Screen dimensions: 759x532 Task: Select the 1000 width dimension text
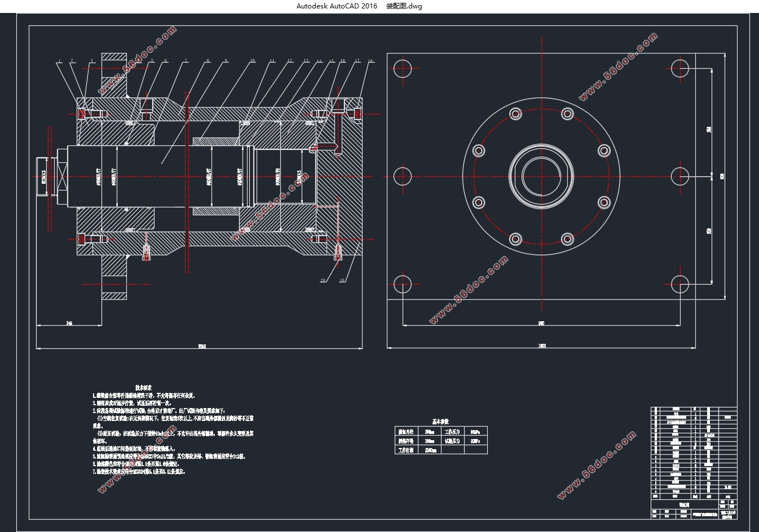pos(542,345)
